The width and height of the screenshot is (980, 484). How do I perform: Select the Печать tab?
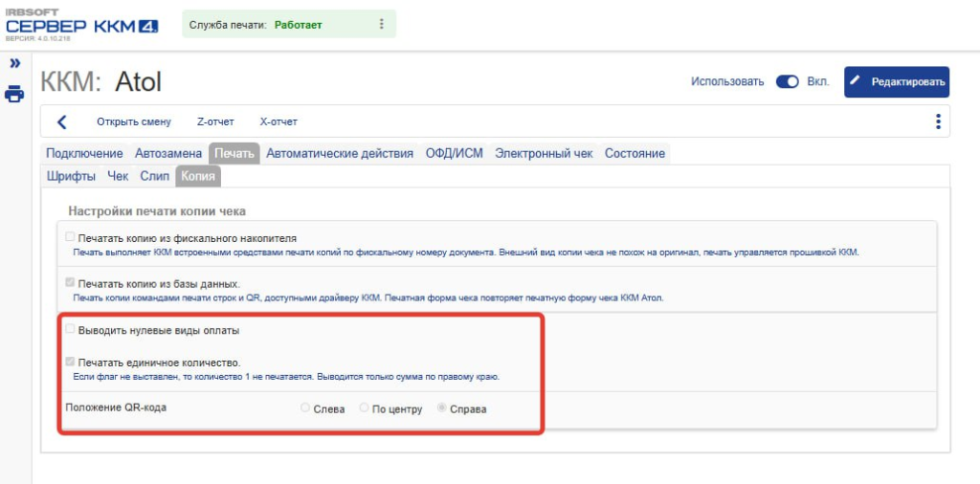[234, 154]
